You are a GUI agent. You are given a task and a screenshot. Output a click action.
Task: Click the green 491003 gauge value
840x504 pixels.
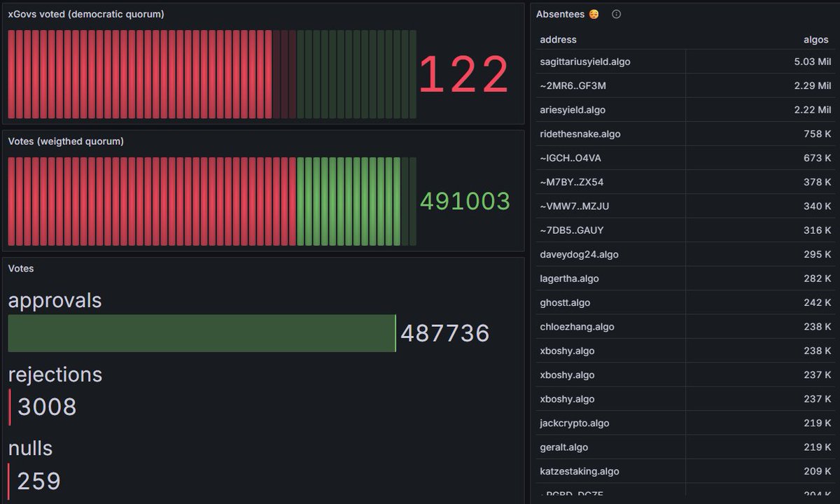(x=465, y=202)
